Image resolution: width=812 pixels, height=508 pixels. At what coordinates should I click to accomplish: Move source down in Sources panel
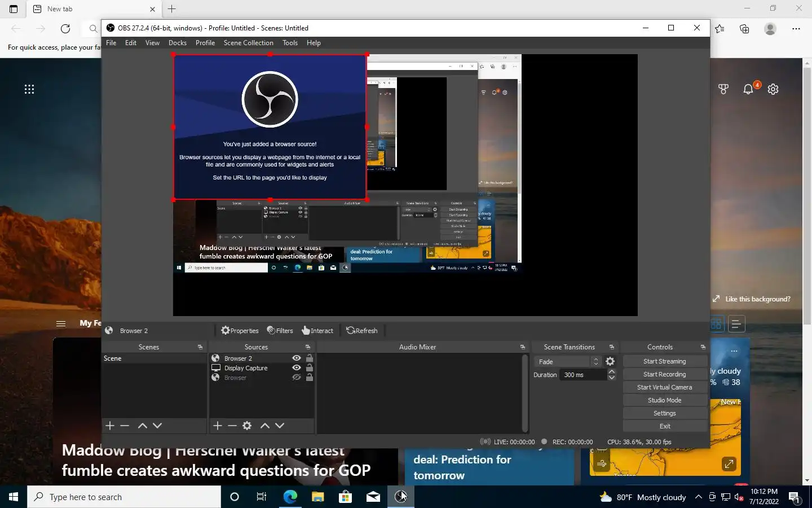coord(280,426)
